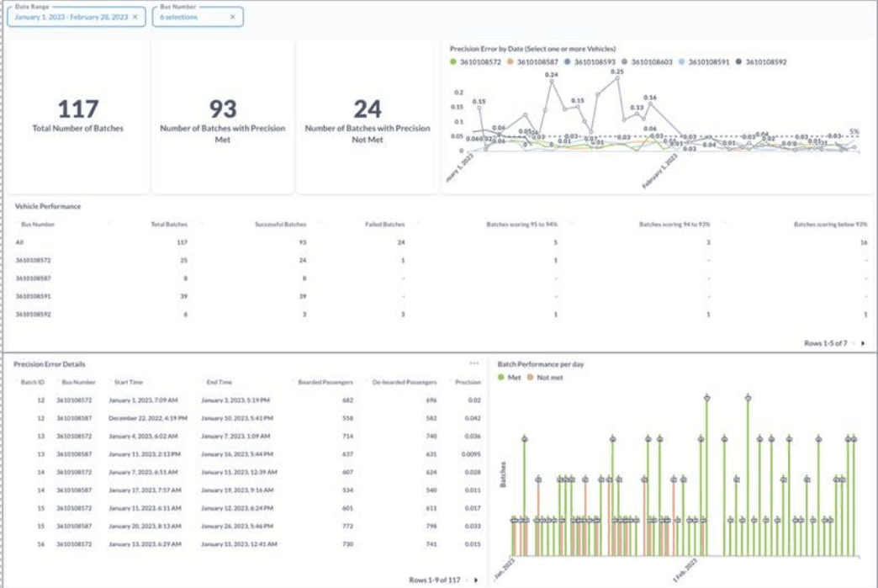The image size is (878, 588).
Task: Sort by Batches scoring 94 to 93% header
Action: click(x=674, y=225)
